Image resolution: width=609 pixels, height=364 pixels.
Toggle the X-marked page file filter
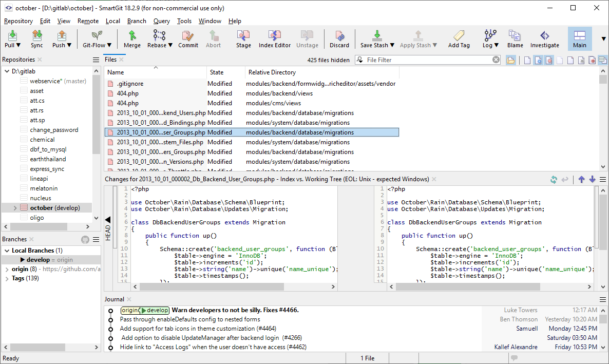click(581, 60)
